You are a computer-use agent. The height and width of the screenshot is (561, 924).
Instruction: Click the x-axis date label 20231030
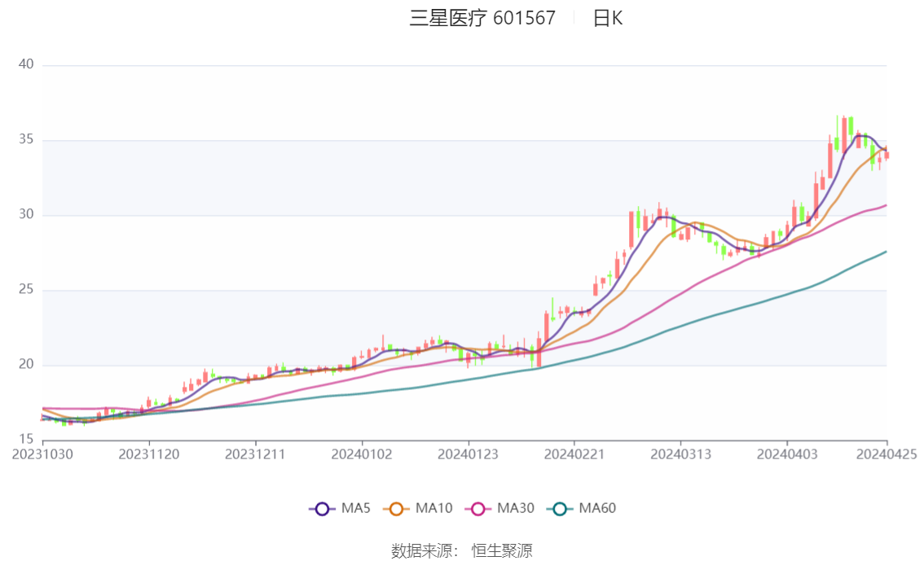click(42, 454)
